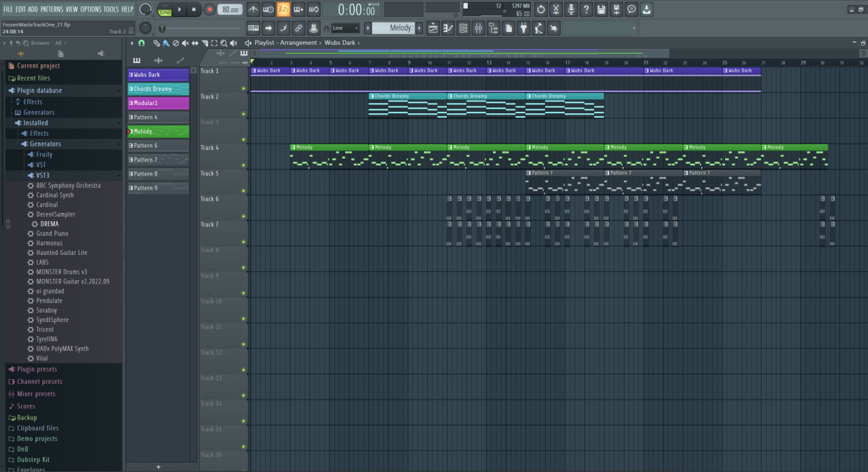The image size is (868, 472).
Task: Click the view playlist icon
Action: pos(433,28)
